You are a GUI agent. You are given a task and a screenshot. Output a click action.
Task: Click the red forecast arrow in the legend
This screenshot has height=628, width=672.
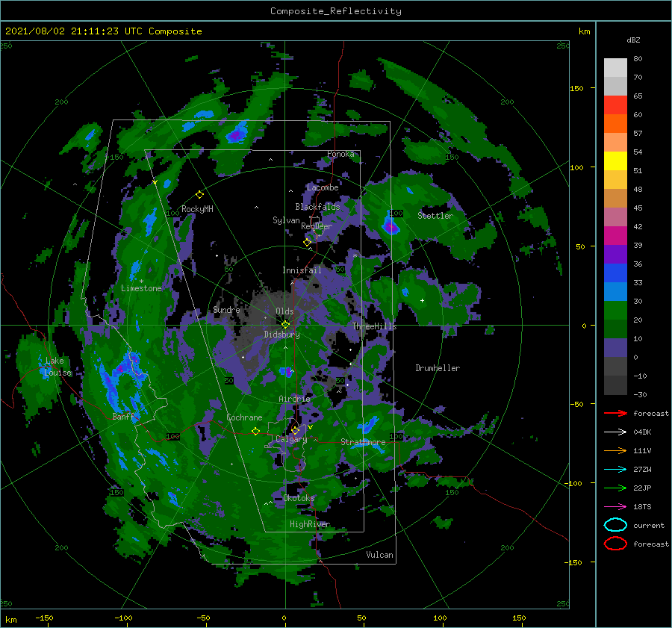pos(615,413)
